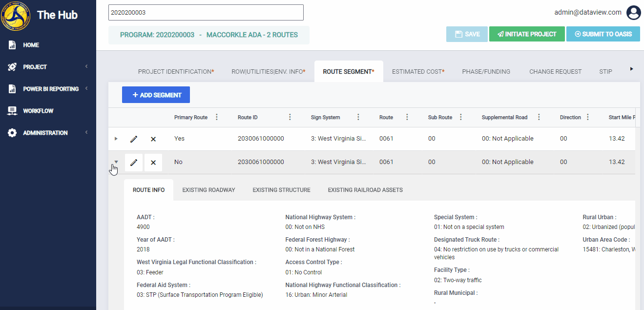Click Program 2020200003 title banner
This screenshot has width=644, height=310.
pyautogui.click(x=209, y=35)
